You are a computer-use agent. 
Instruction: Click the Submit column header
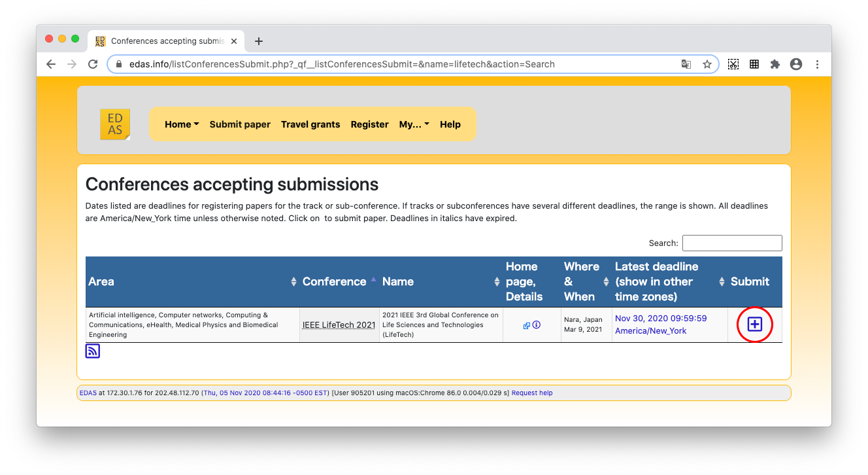pos(755,281)
